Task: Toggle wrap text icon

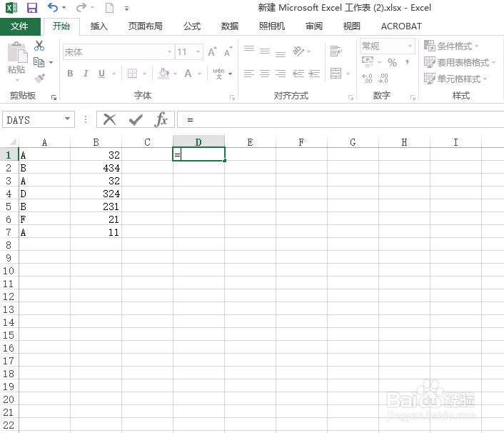Action: pos(336,51)
